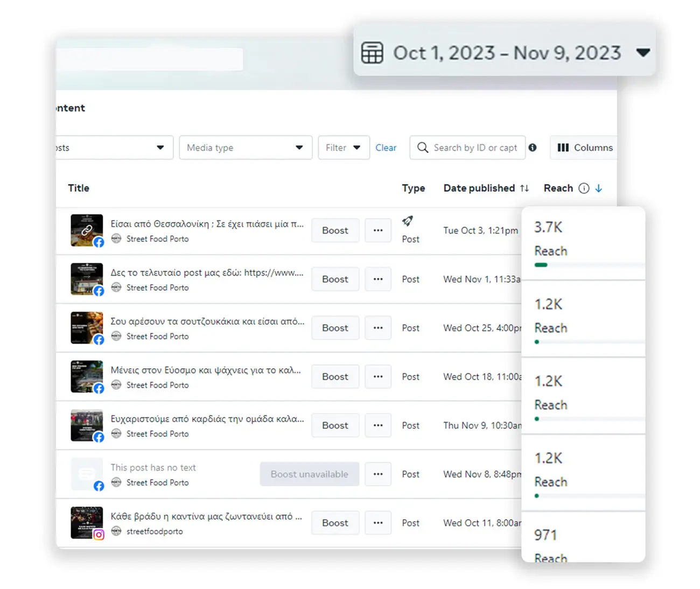Image resolution: width=700 pixels, height=589 pixels.
Task: Boost the Wed Nov 1 post
Action: tap(335, 279)
